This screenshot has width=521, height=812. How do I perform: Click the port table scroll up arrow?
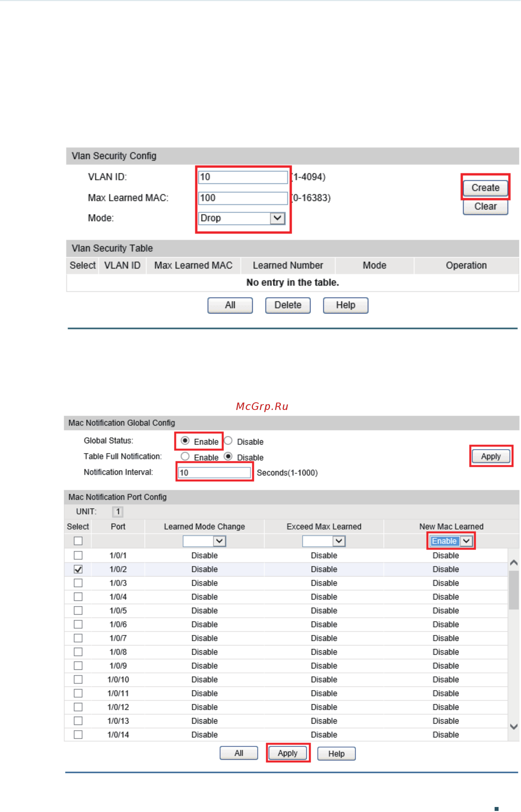point(514,563)
